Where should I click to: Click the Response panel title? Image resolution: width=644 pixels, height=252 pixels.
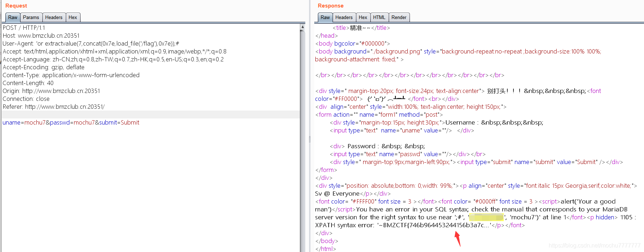[330, 6]
